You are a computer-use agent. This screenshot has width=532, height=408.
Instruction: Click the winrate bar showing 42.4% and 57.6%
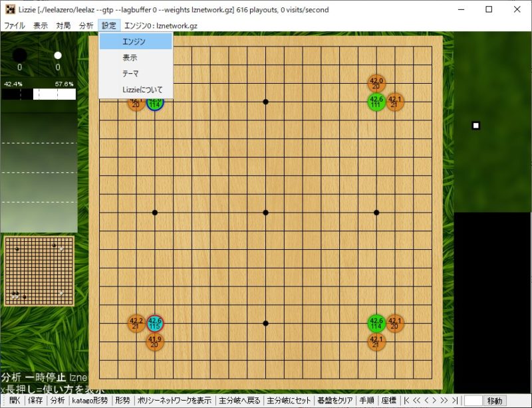(39, 94)
